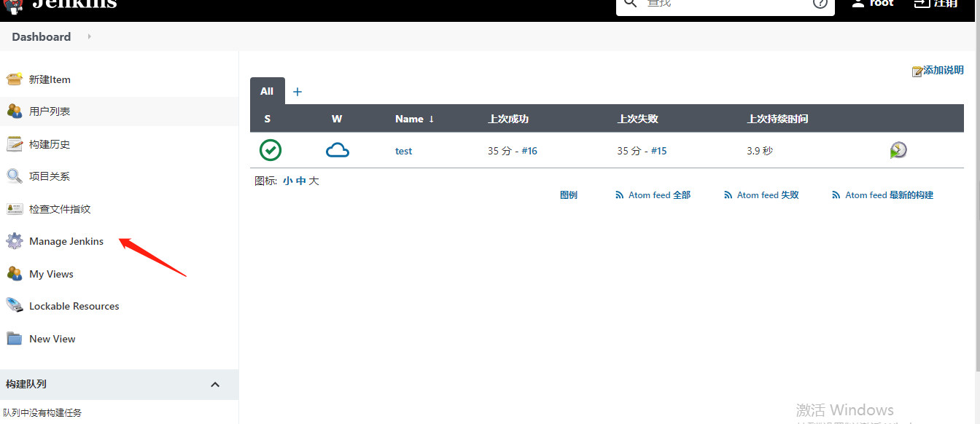This screenshot has width=980, height=424.
Task: Click the 用户列表 people icon
Action: 15,111
